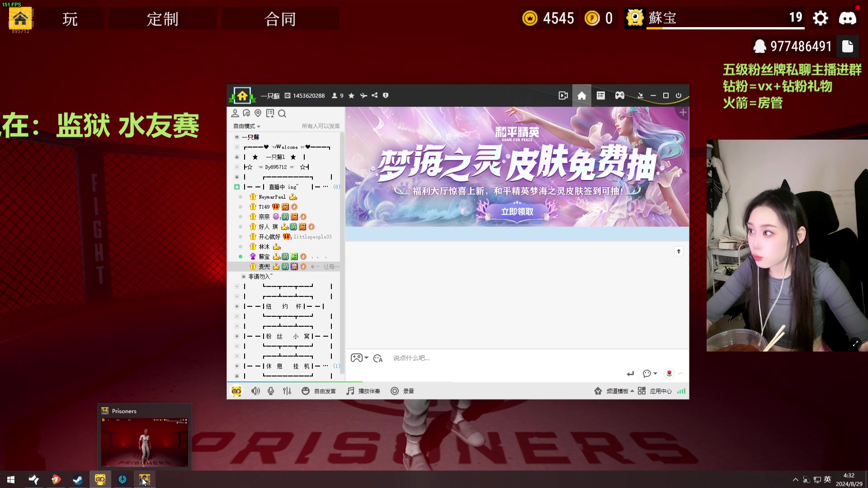Open the video live icon in YY title bar
This screenshot has width=868, height=488.
coord(563,96)
